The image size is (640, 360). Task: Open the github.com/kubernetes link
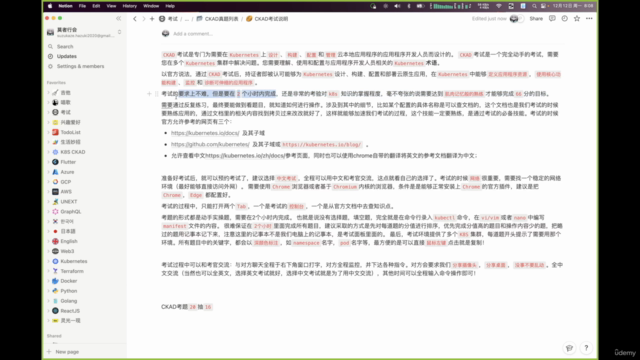(x=210, y=144)
